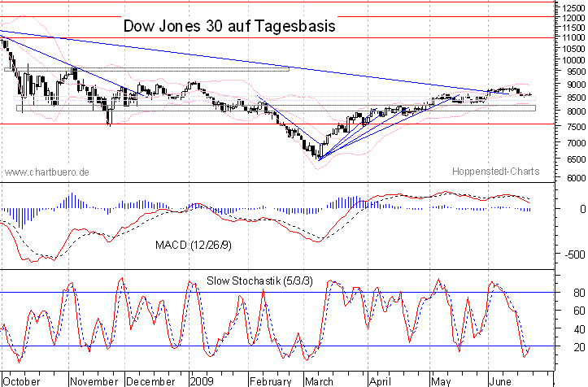The height and width of the screenshot is (387, 588).
Task: Click the 6000 price axis value
Action: [x=576, y=178]
